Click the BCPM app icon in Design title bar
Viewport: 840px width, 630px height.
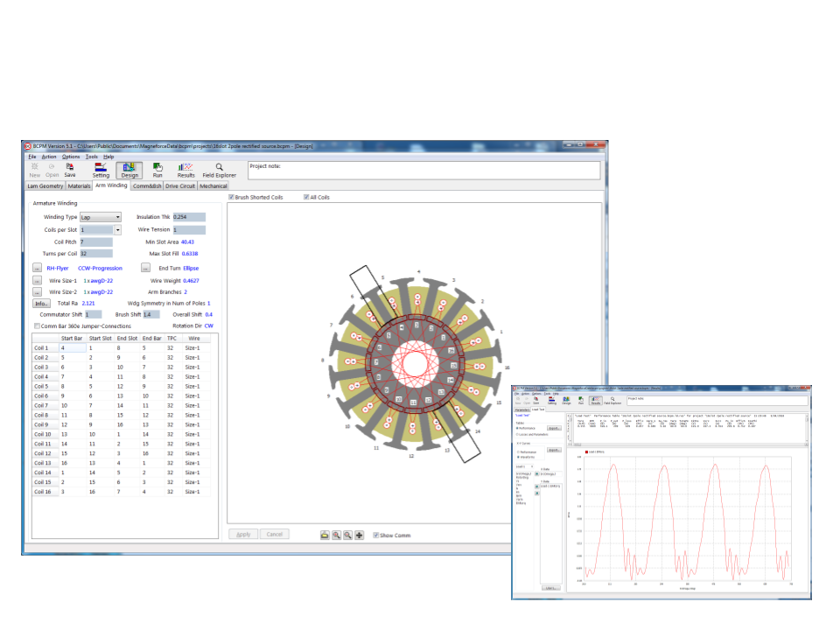[27, 146]
